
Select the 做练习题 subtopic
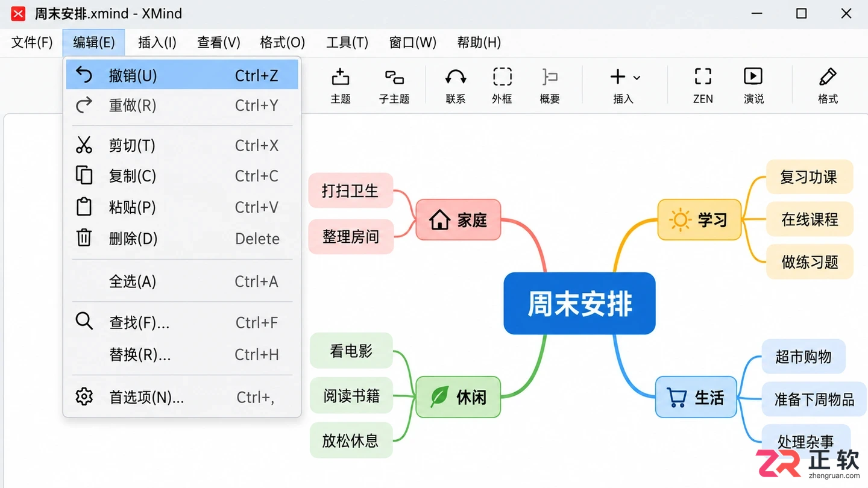click(810, 261)
